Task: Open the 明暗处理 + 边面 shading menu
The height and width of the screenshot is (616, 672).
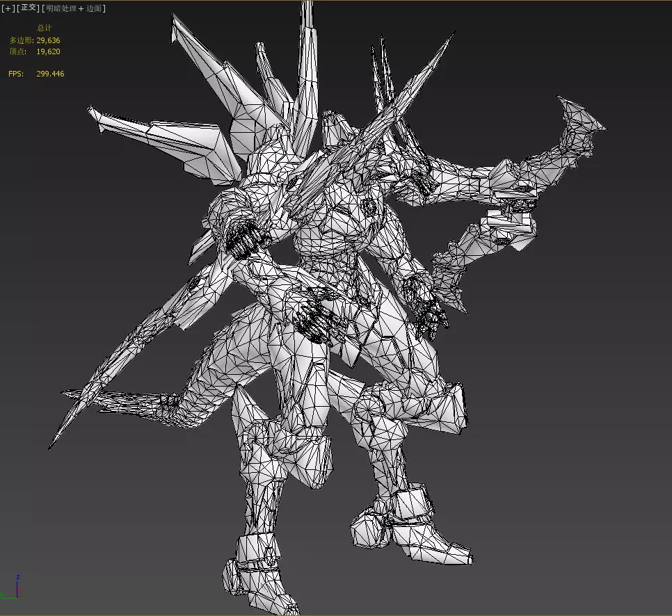Action: pyautogui.click(x=74, y=8)
